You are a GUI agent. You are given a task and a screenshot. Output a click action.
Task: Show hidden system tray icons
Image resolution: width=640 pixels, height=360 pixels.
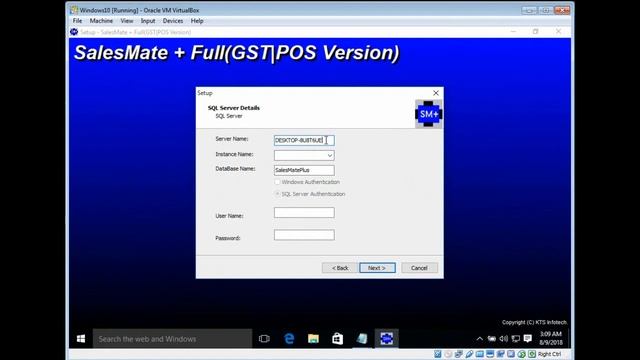click(x=480, y=339)
